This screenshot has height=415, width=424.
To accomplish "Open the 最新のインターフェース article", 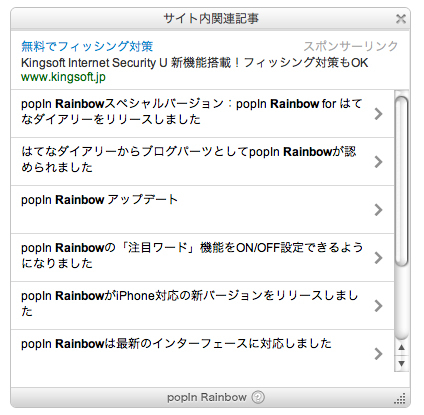I will click(x=202, y=353).
